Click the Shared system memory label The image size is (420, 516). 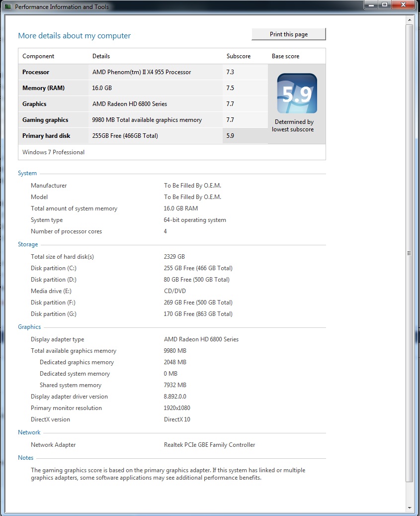click(x=70, y=385)
